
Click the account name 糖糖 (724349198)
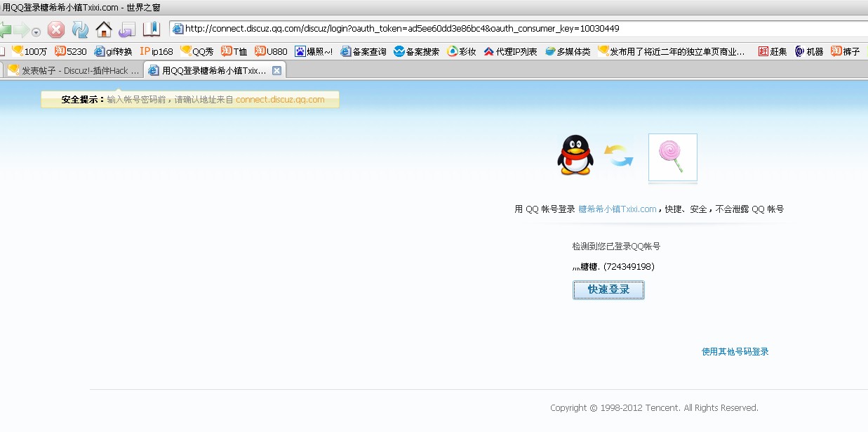613,267
